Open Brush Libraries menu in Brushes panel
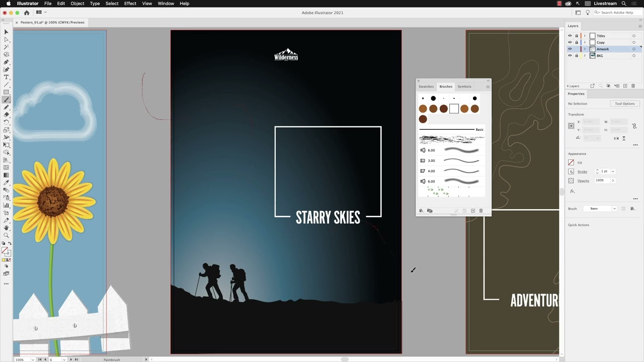Screen dimensions: 644x362 [x=421, y=211]
